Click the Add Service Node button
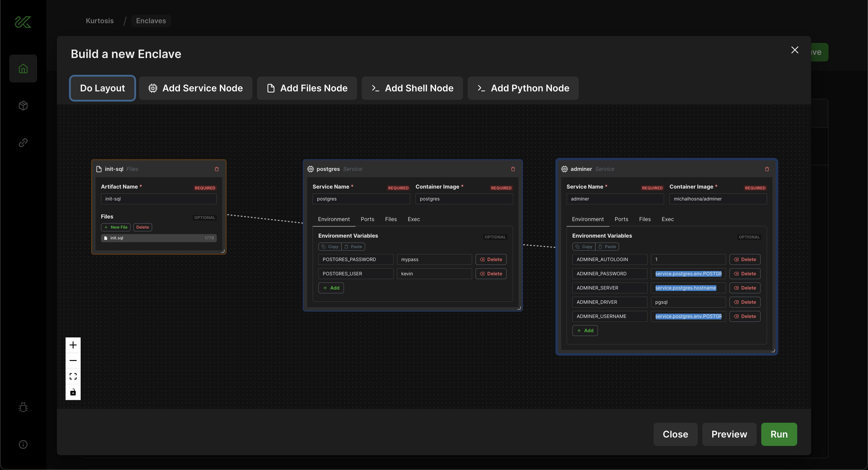 [x=196, y=88]
